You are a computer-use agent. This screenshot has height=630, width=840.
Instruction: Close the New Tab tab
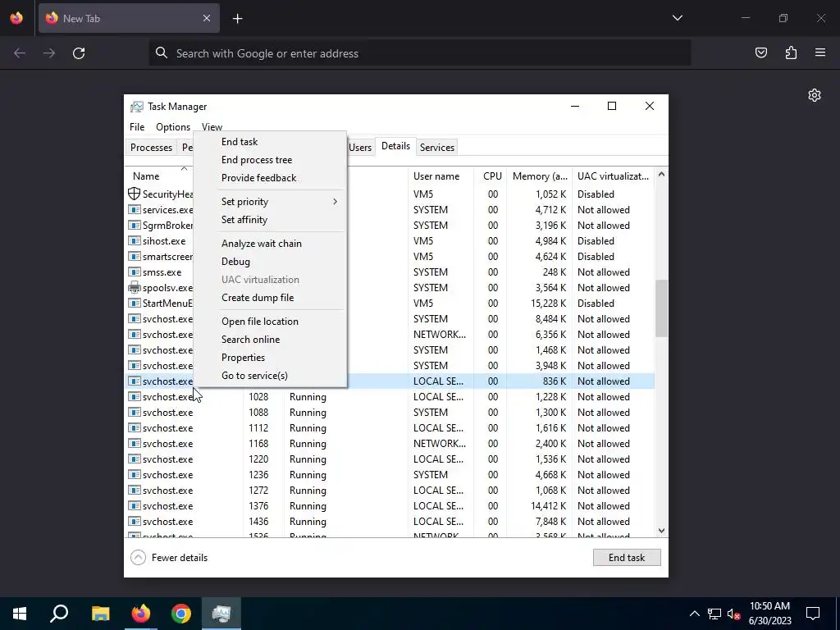(x=207, y=18)
